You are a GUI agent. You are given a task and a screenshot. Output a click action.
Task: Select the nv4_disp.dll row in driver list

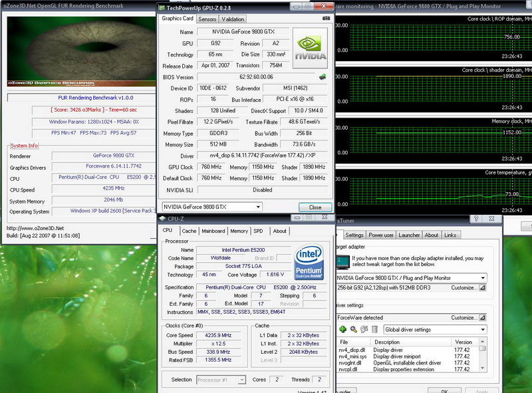point(408,350)
